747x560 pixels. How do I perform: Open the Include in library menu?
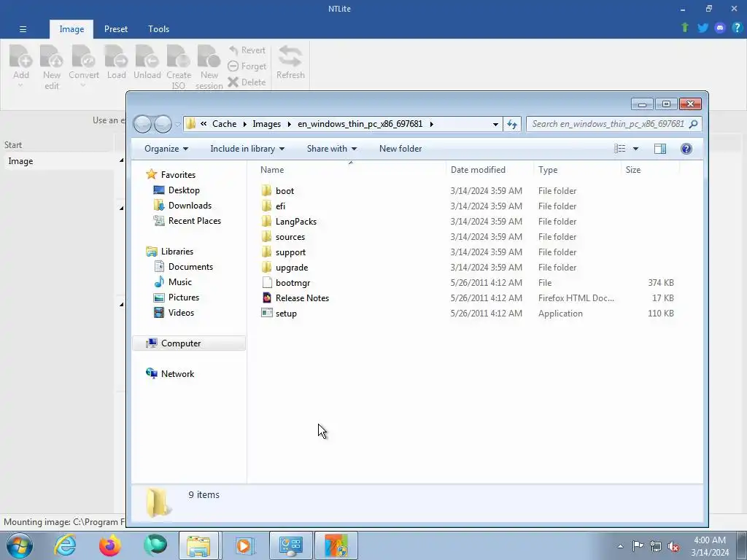click(x=247, y=149)
